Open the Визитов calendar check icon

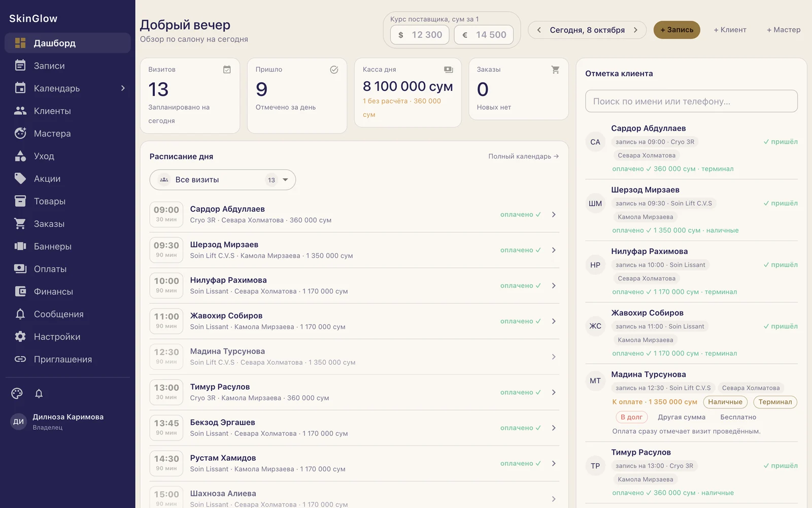point(227,70)
